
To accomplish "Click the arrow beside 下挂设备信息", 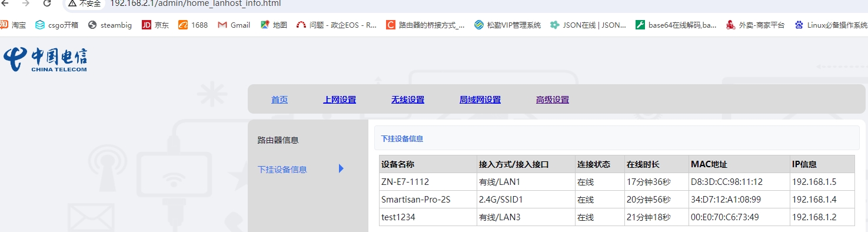I will [341, 169].
